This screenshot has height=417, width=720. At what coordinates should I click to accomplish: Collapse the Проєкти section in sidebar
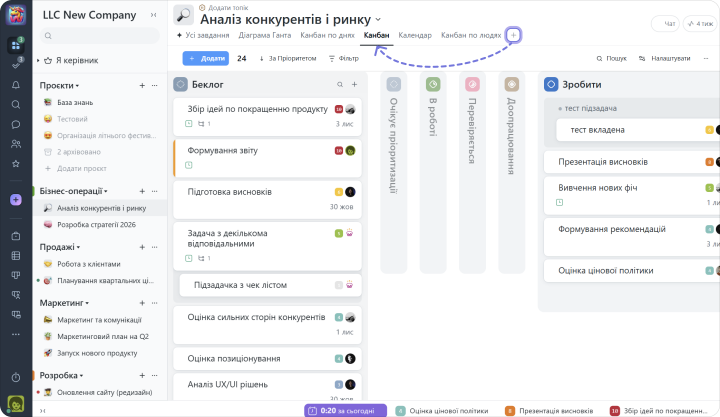point(78,86)
